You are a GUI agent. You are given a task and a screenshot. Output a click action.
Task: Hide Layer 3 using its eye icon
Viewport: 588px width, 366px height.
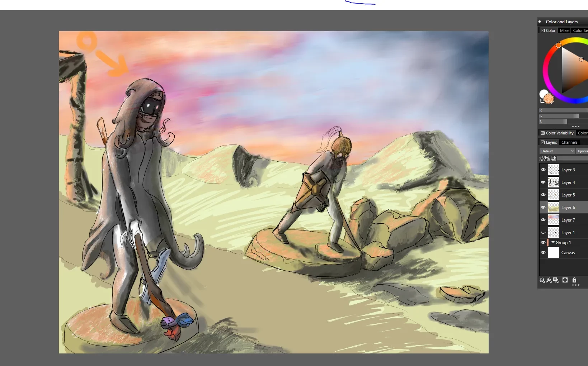coord(543,170)
